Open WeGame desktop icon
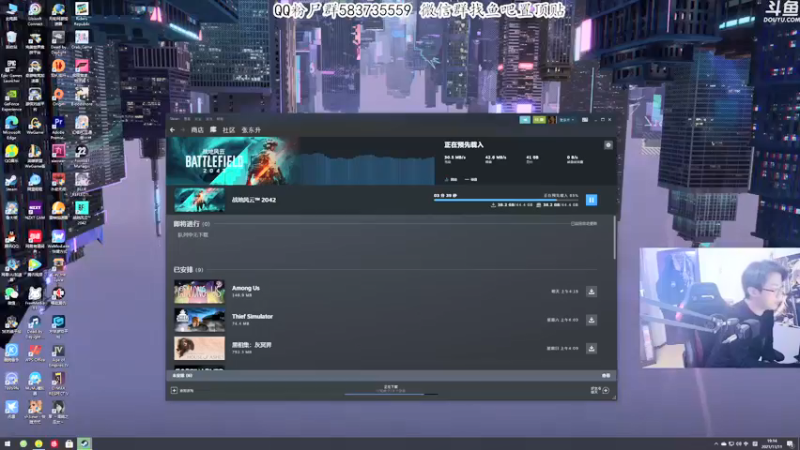The height and width of the screenshot is (450, 800). coord(35,126)
